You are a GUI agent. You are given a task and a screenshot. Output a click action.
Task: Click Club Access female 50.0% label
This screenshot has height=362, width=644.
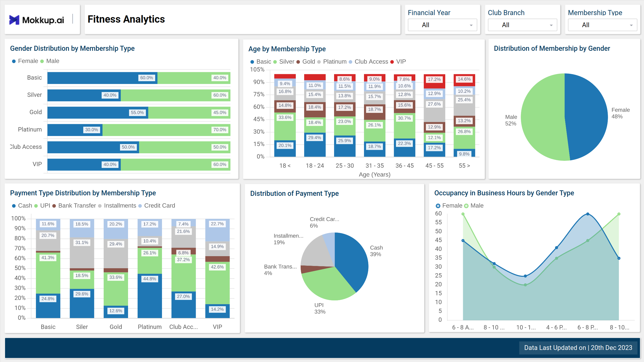128,147
